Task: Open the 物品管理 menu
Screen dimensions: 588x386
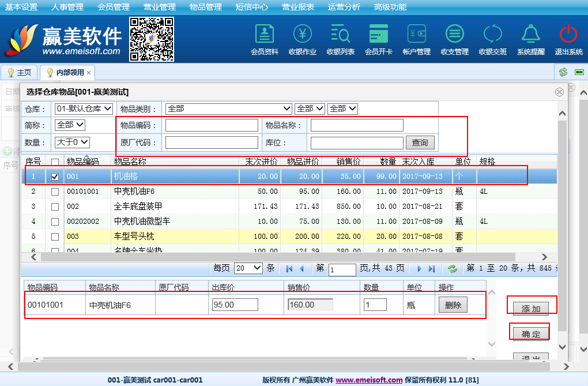Action: pos(205,7)
